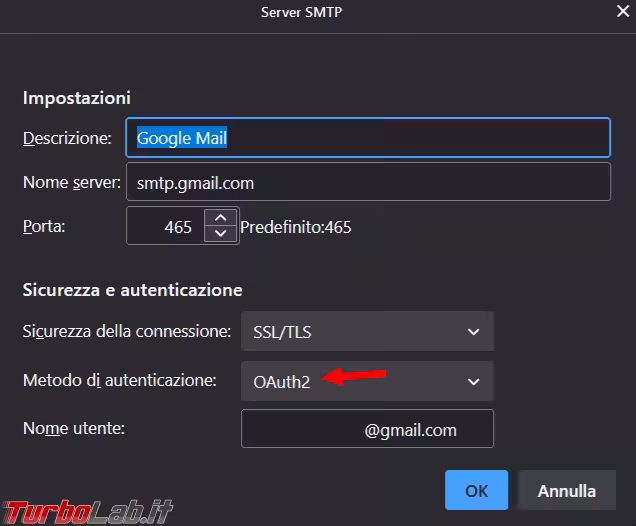Click the "Descrizione:" label
Screen dimensions: 636x526
pyautogui.click(x=67, y=138)
